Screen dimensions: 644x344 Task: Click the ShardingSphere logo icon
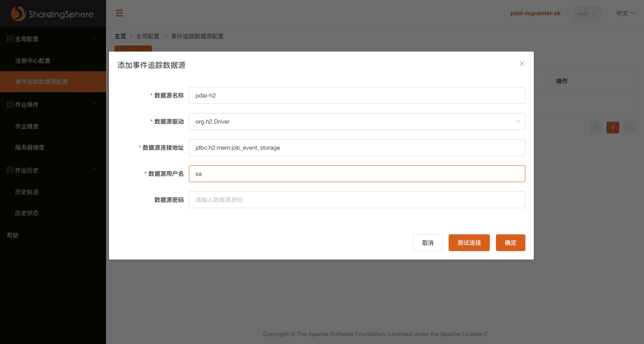[18, 13]
